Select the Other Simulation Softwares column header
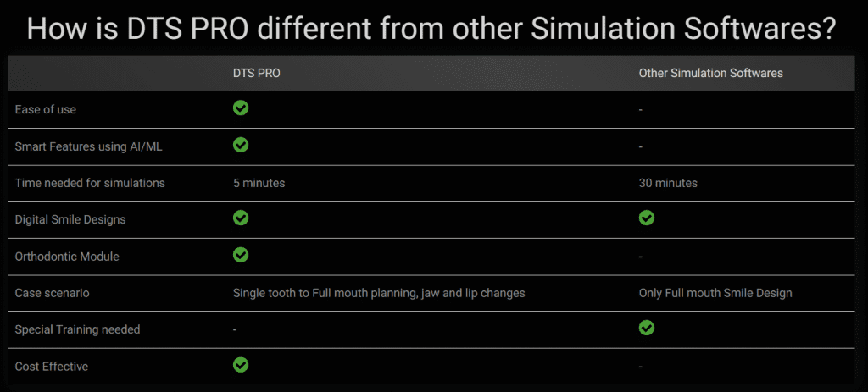This screenshot has width=868, height=392. tap(711, 73)
